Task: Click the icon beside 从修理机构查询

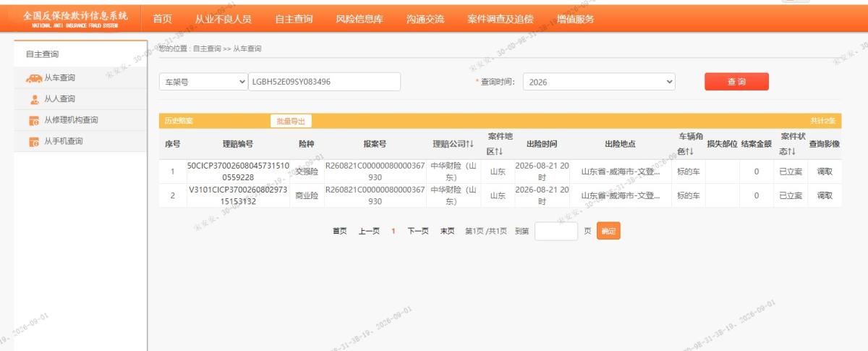Action: click(x=34, y=120)
